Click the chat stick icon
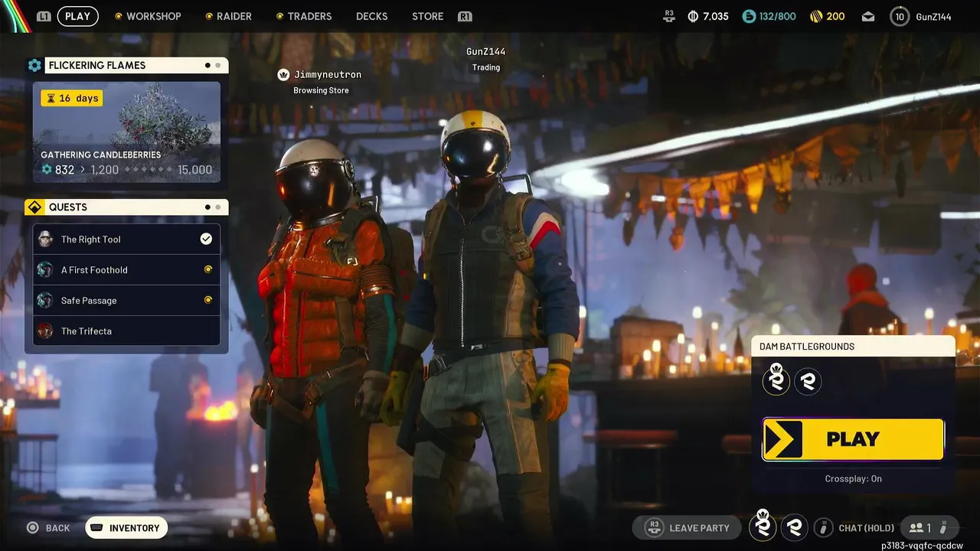The width and height of the screenshot is (980, 551). [x=823, y=528]
